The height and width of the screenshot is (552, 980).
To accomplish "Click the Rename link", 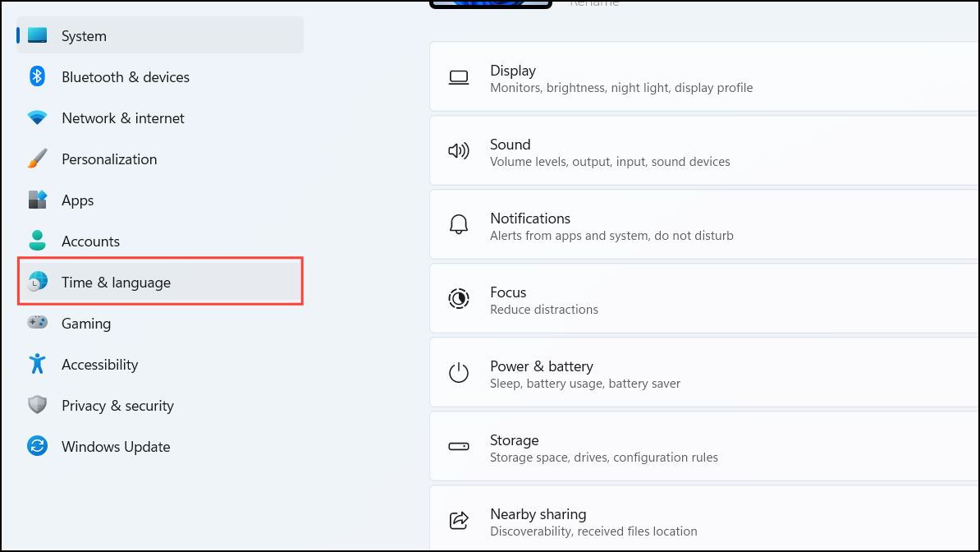I will click(593, 3).
